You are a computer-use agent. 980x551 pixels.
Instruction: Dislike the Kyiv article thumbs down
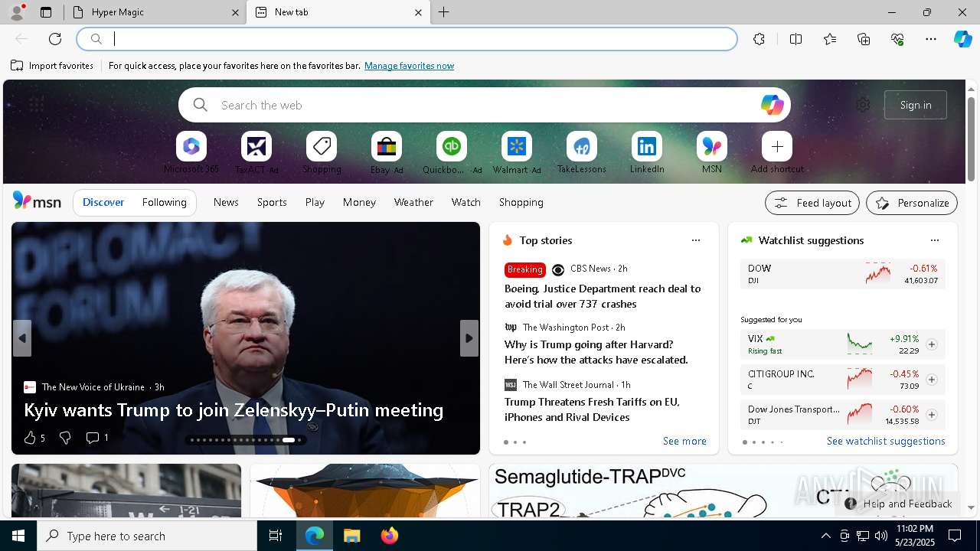click(x=65, y=438)
